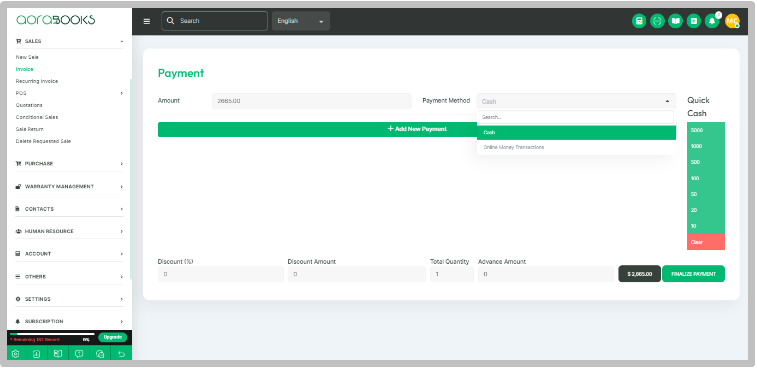757x368 pixels.
Task: Choose 500 quick cash
Action: coord(706,162)
